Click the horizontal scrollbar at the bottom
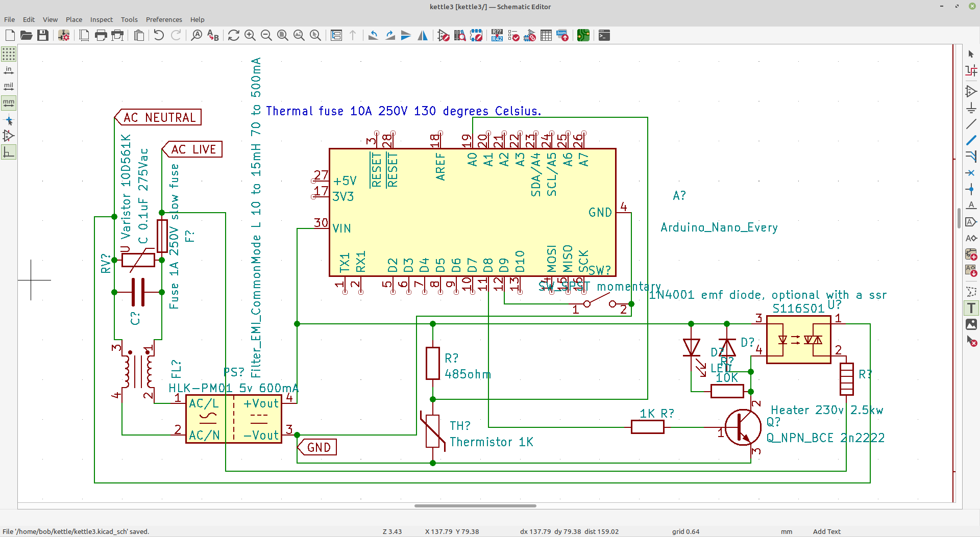 pyautogui.click(x=475, y=505)
